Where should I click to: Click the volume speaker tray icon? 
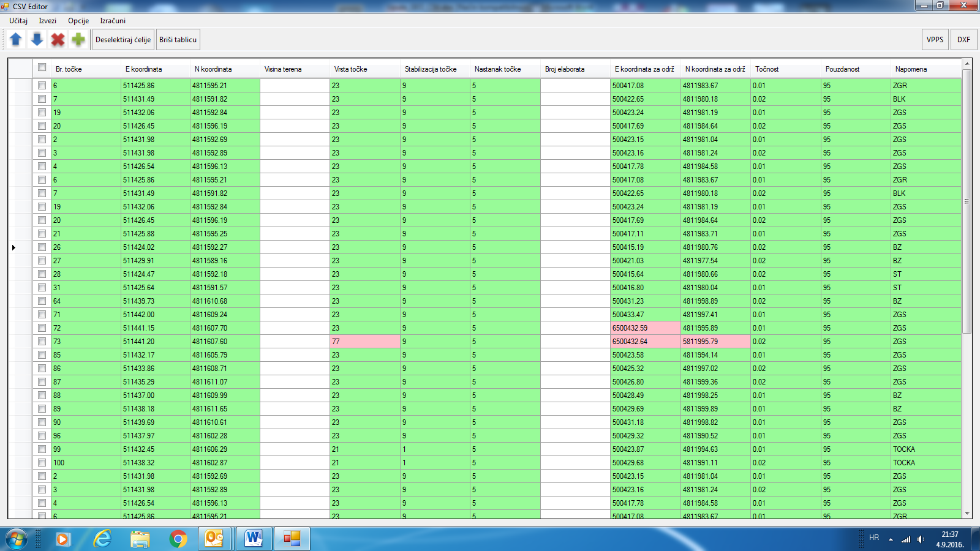[921, 539]
